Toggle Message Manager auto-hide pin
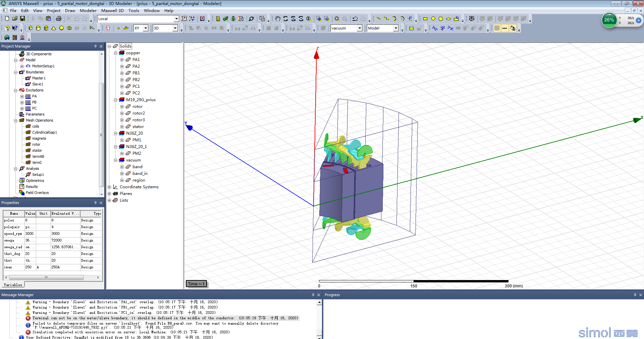This screenshot has height=339, width=644. pos(313,295)
